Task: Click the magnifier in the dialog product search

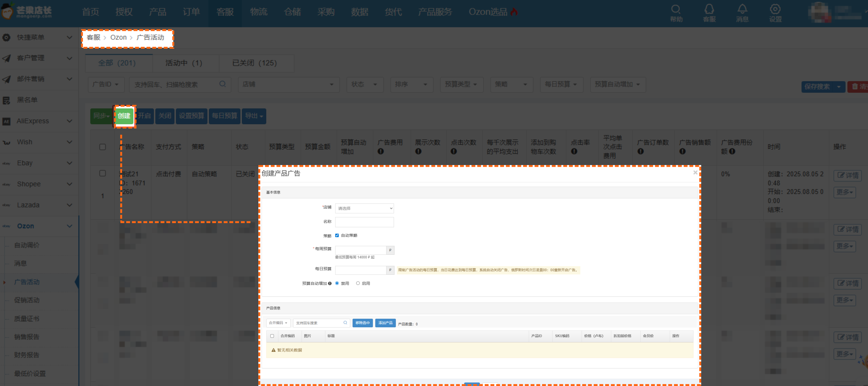Action: tap(345, 323)
